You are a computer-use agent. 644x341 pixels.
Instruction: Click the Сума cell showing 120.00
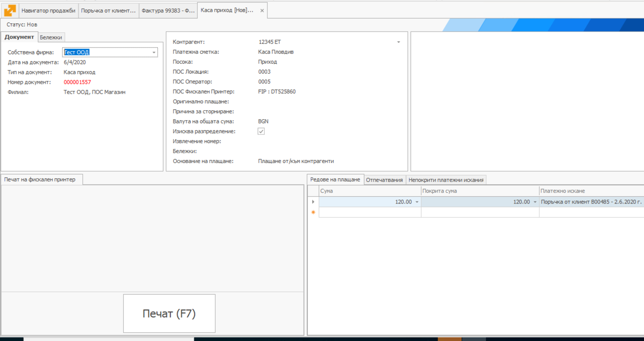click(x=370, y=202)
